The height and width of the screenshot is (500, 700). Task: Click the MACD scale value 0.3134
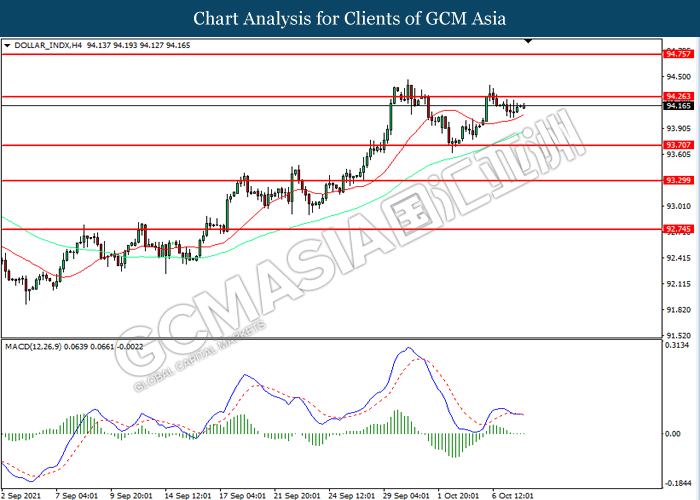click(677, 346)
